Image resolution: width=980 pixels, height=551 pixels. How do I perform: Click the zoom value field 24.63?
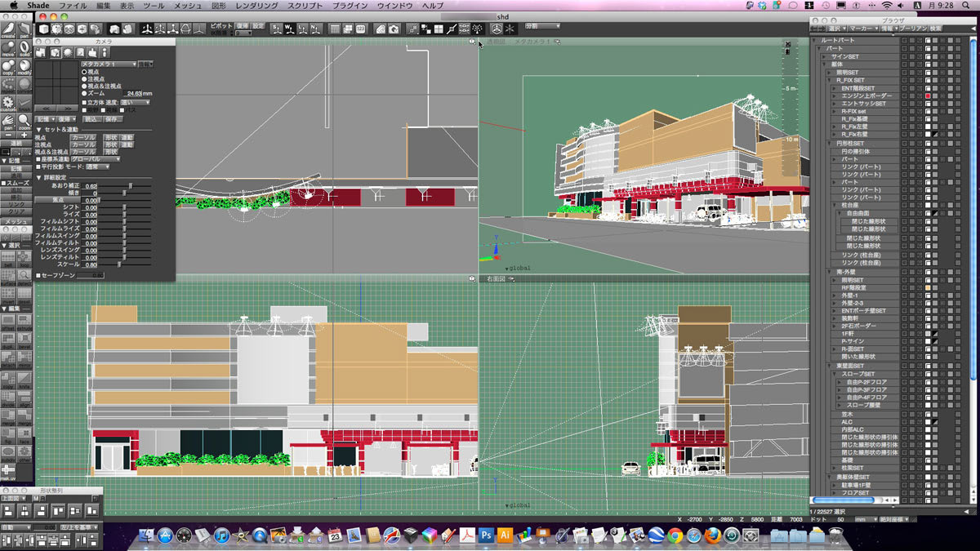click(131, 93)
